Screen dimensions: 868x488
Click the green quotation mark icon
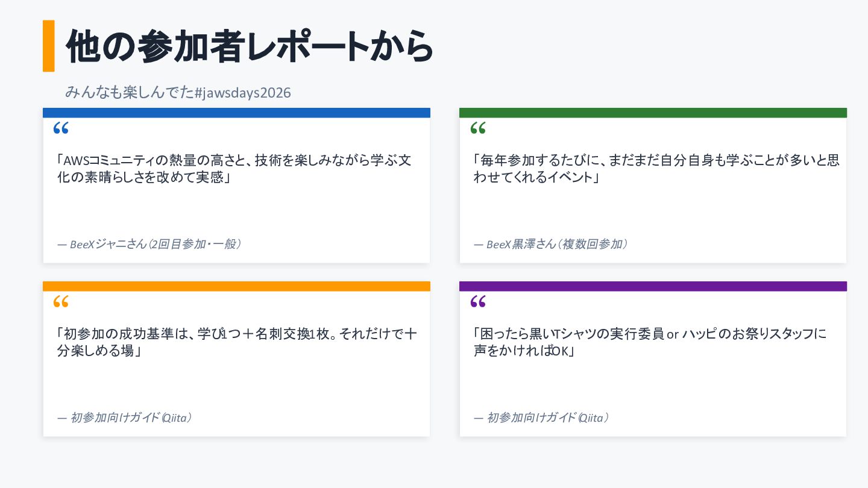coord(478,128)
